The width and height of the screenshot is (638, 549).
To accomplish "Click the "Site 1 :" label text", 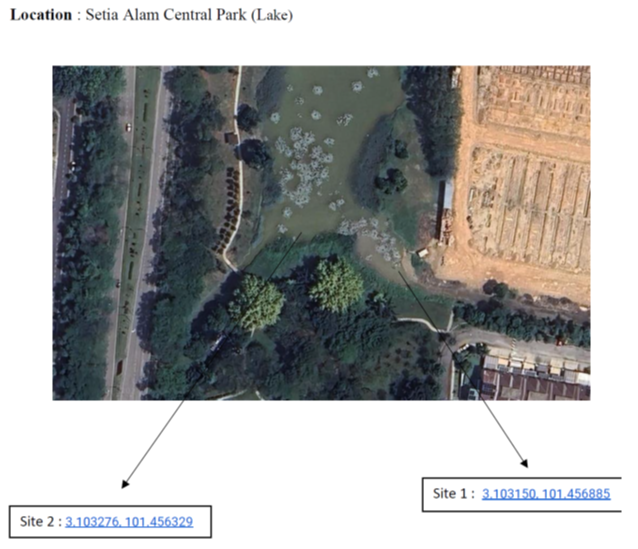I will (x=454, y=494).
